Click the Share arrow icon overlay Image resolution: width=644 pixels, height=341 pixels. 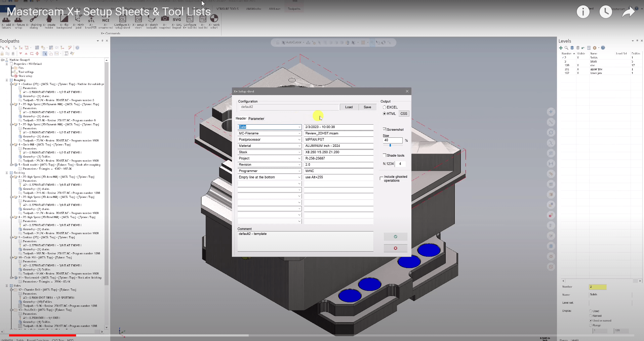click(628, 12)
